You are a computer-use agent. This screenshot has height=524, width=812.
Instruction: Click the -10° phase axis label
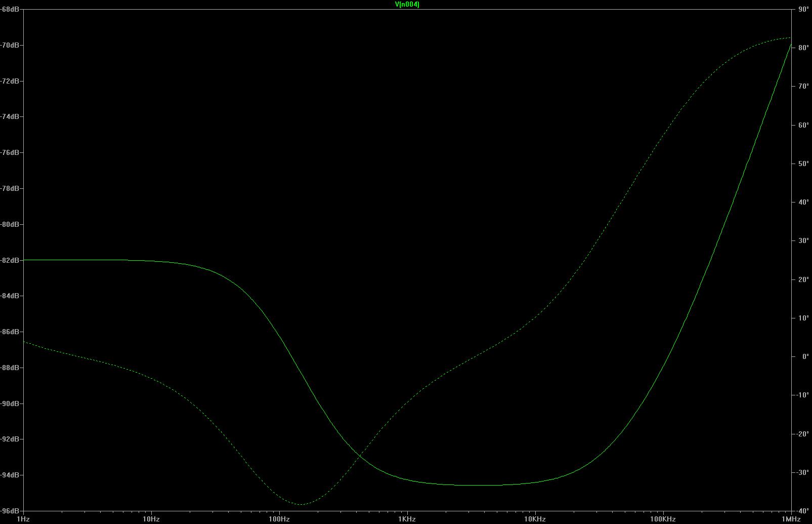coord(803,395)
